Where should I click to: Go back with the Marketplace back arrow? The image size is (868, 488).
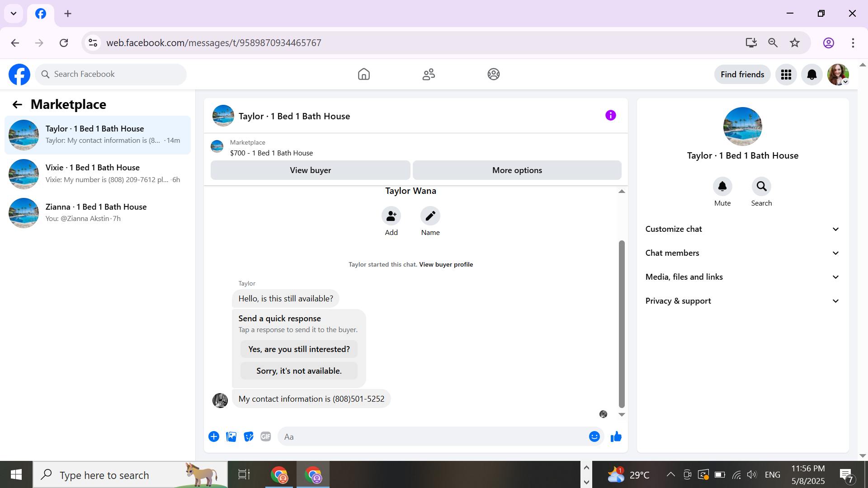(x=17, y=105)
